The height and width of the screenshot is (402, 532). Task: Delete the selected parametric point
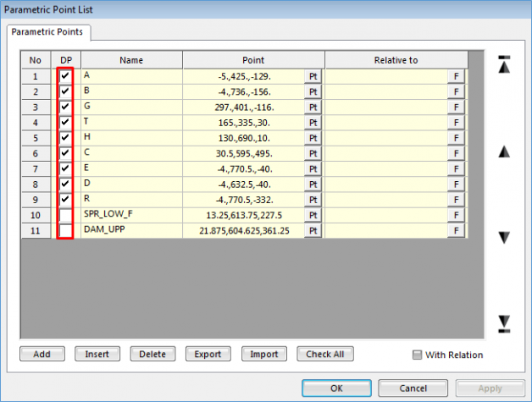click(x=152, y=354)
